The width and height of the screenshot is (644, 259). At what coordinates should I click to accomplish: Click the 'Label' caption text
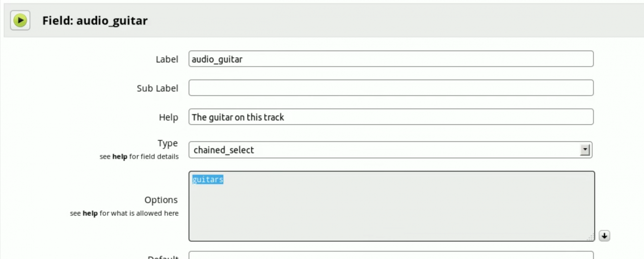point(167,59)
